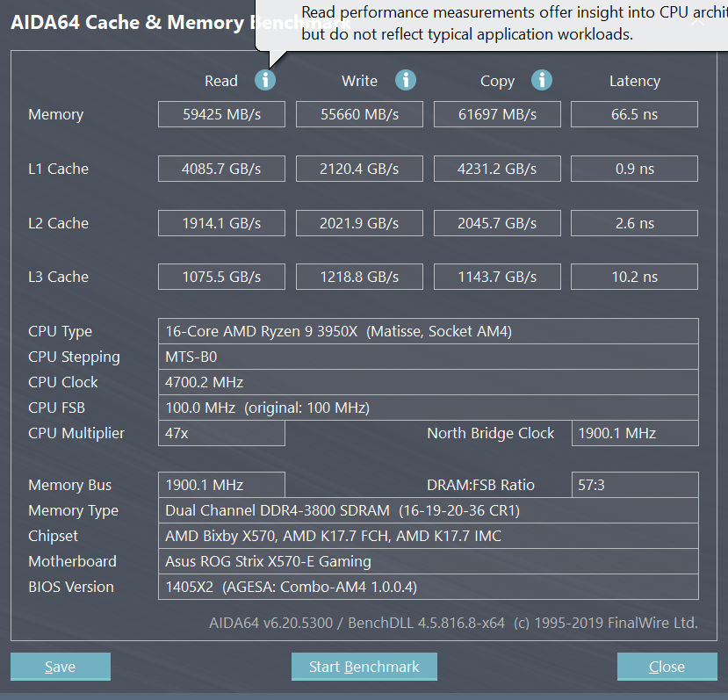Click the CPU Stepping label
This screenshot has height=700, width=728.
(74, 357)
